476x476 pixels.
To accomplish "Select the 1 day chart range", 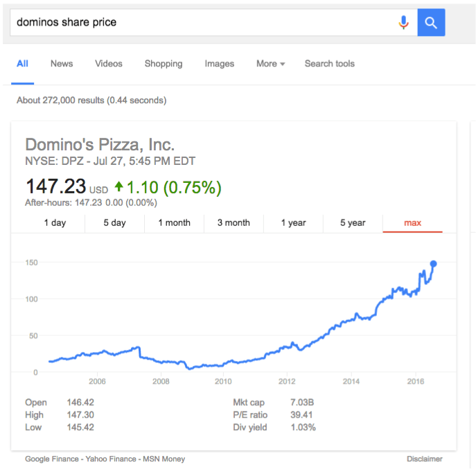I will [55, 223].
